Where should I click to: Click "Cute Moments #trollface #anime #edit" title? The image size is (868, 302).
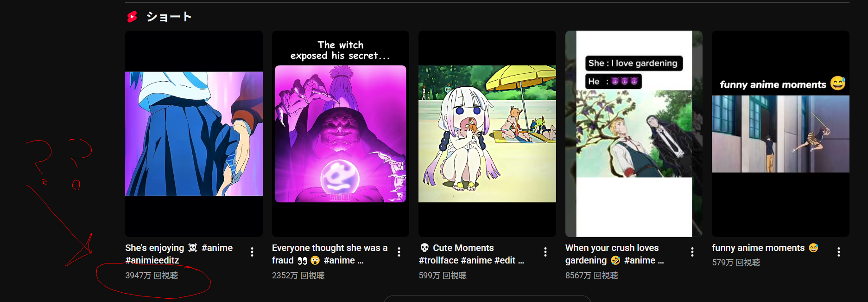pyautogui.click(x=471, y=254)
